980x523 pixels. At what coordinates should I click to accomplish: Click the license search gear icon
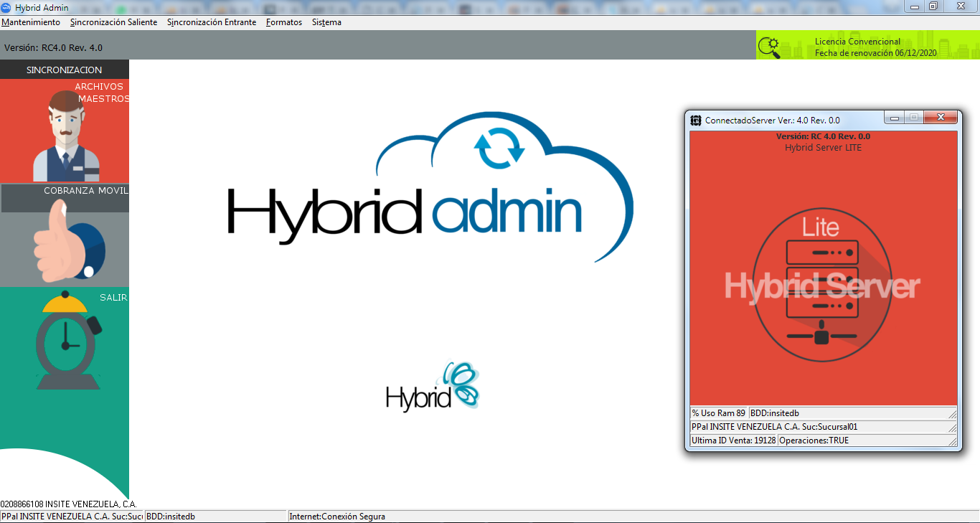point(770,47)
